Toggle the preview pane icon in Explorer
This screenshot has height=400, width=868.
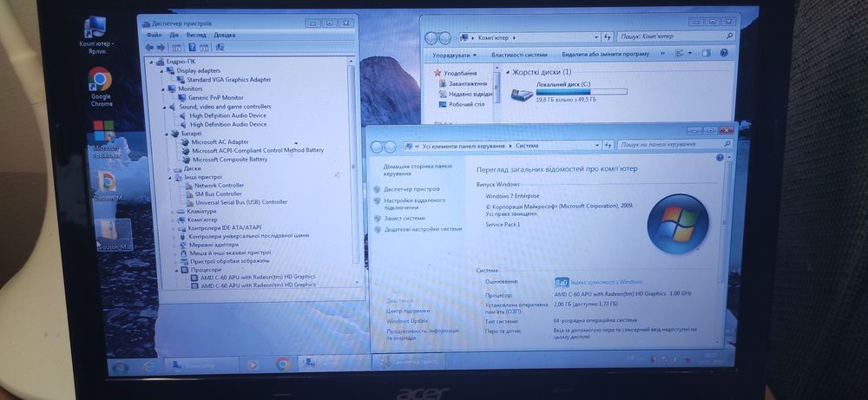[x=706, y=53]
